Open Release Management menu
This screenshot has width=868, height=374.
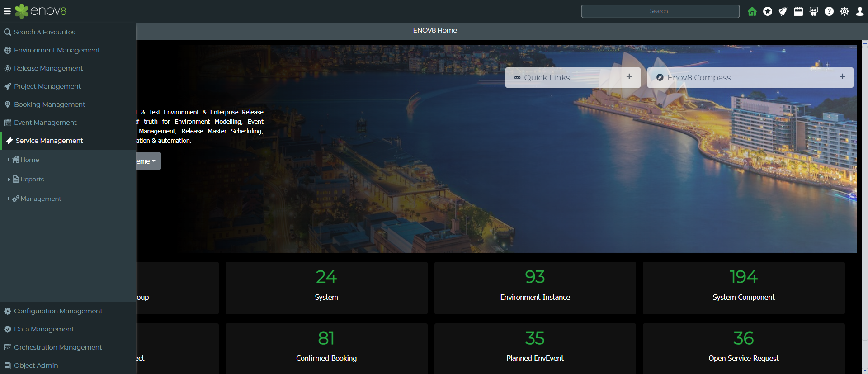(68, 68)
